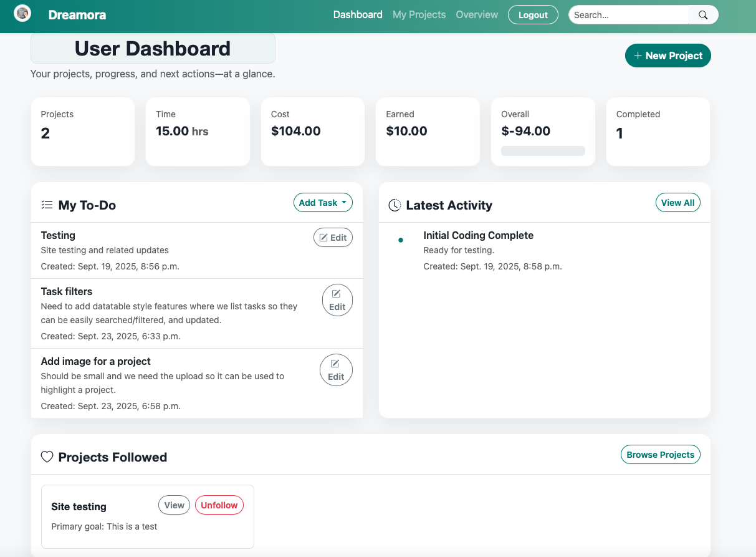View the Site testing project
The width and height of the screenshot is (756, 557).
point(174,505)
